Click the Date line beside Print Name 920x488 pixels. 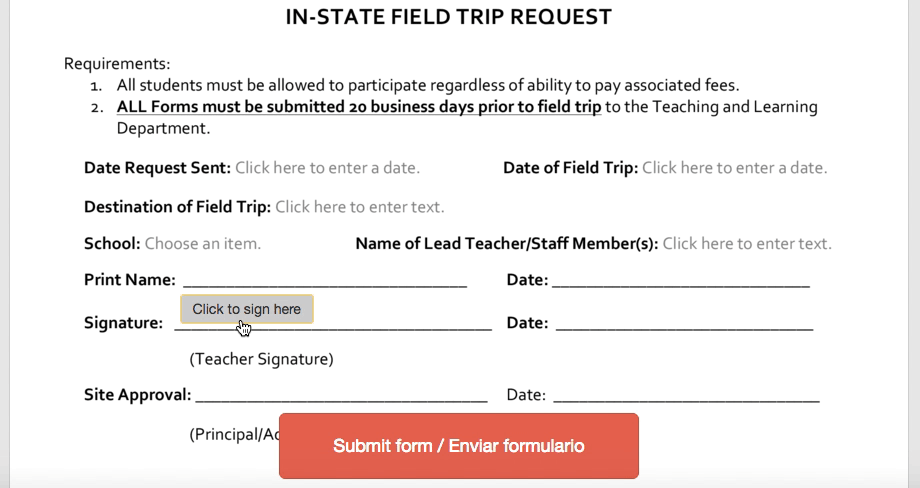coord(681,281)
